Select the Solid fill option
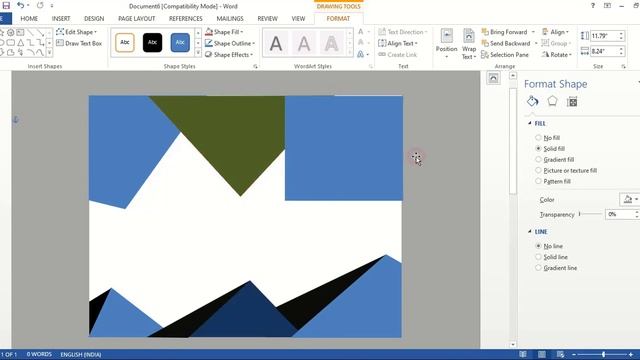Image resolution: width=640 pixels, height=360 pixels. click(x=550, y=149)
